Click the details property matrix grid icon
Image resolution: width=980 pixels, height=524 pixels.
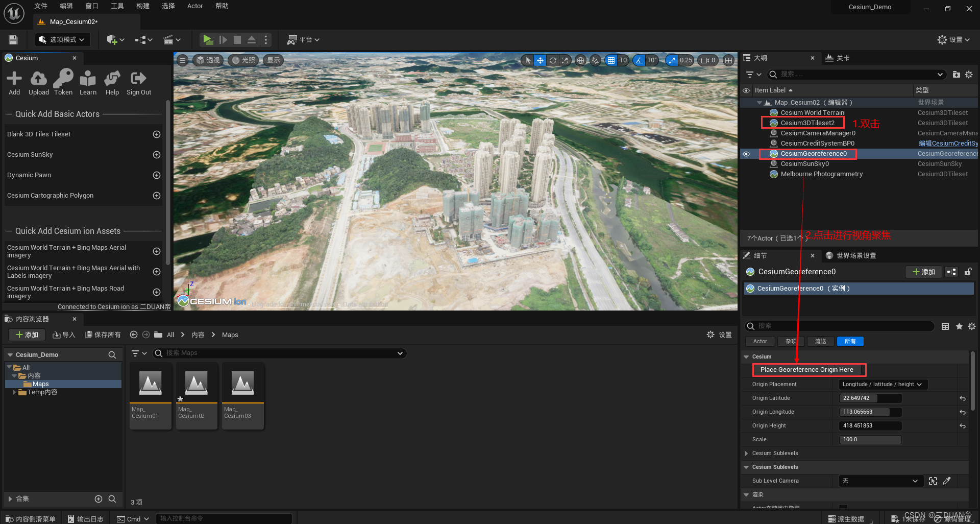coord(945,326)
